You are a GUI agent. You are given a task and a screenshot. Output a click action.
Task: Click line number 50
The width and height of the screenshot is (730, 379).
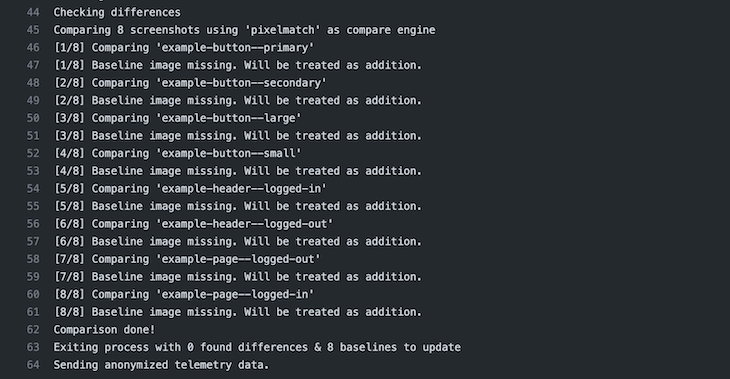coord(33,118)
